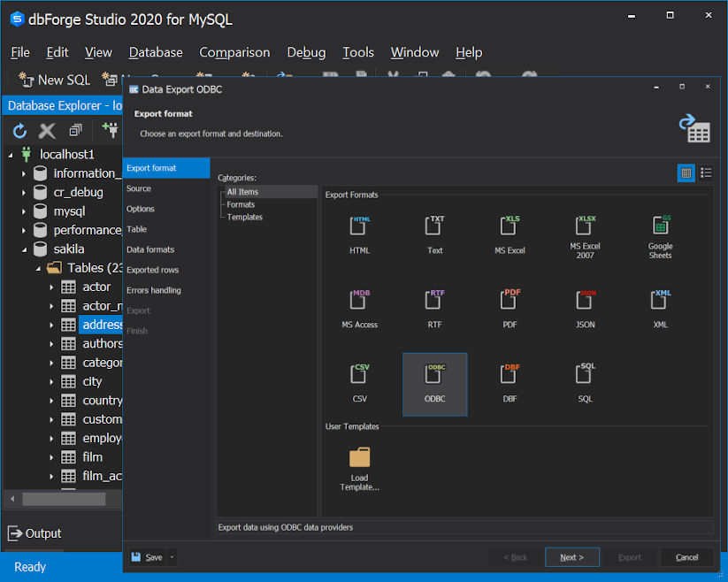Switch export formats to tile view
The width and height of the screenshot is (728, 582).
(x=686, y=173)
